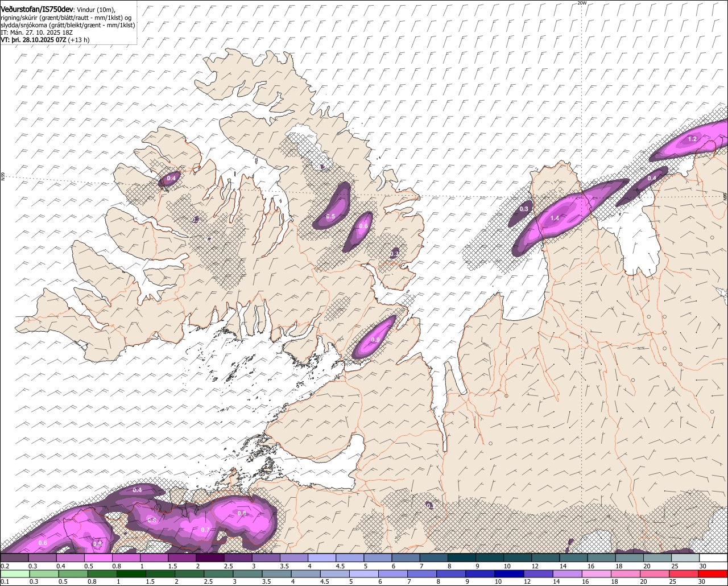Pick the bright pink swatch starting at 0.5
The height and width of the screenshot is (586, 728).
pos(98,558)
